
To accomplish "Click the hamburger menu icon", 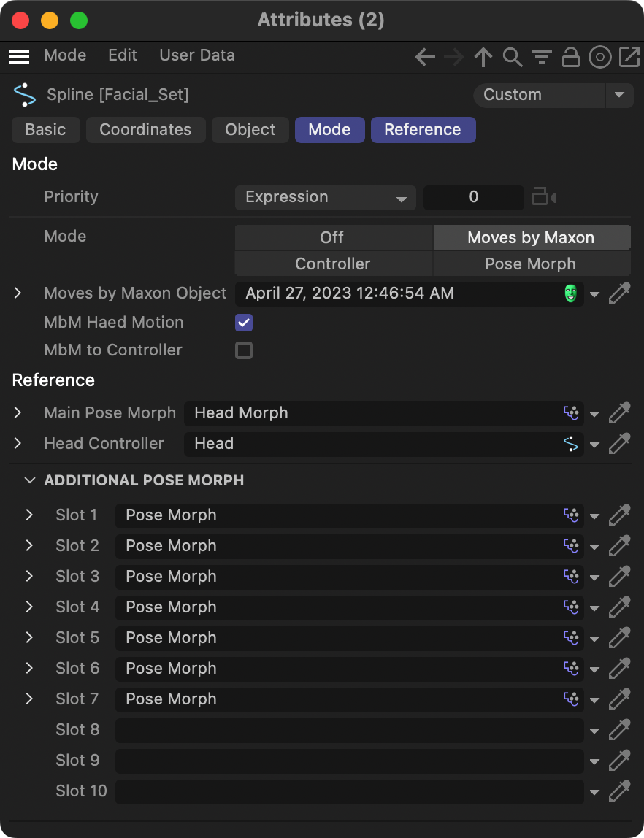I will coord(19,56).
